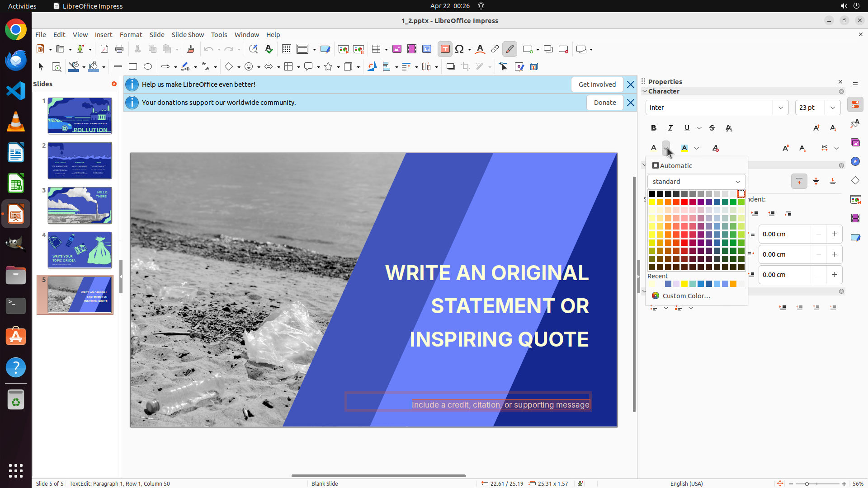Open the Slide Show menu
868x488 pixels.
pos(188,35)
